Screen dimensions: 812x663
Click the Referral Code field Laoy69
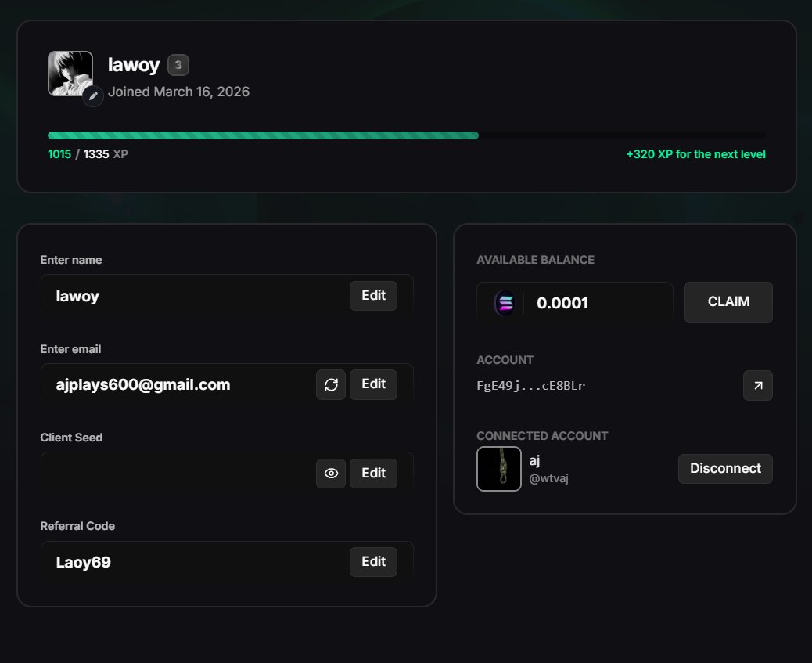click(227, 562)
